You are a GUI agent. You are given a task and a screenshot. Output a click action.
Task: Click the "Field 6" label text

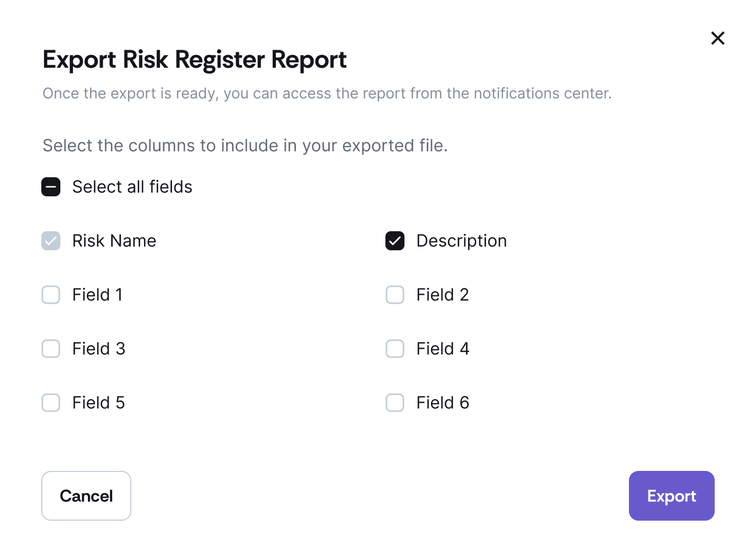443,403
